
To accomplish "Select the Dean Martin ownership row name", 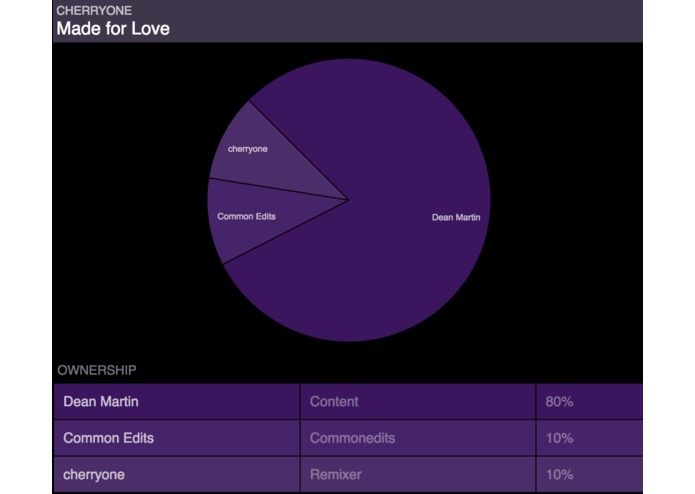I will 101,401.
